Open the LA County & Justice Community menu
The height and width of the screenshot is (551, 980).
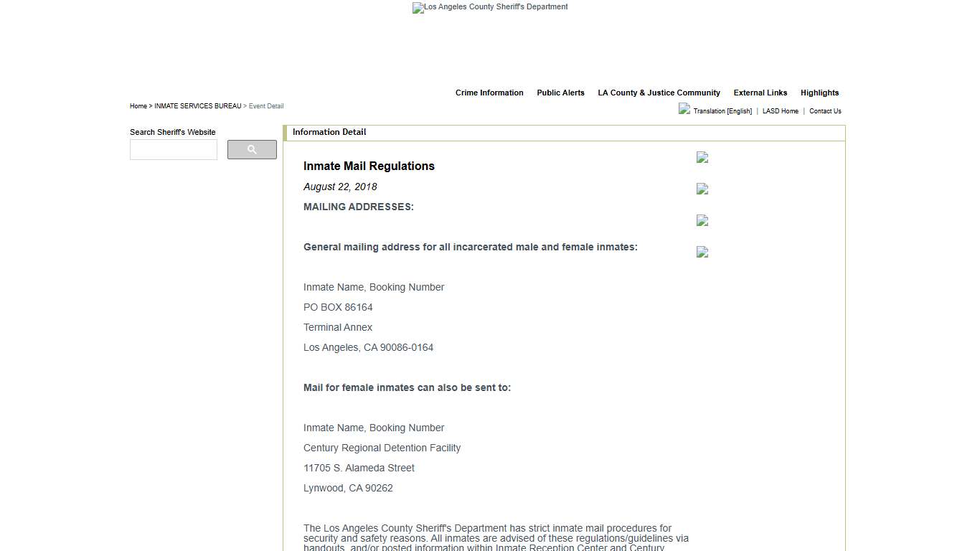659,93
